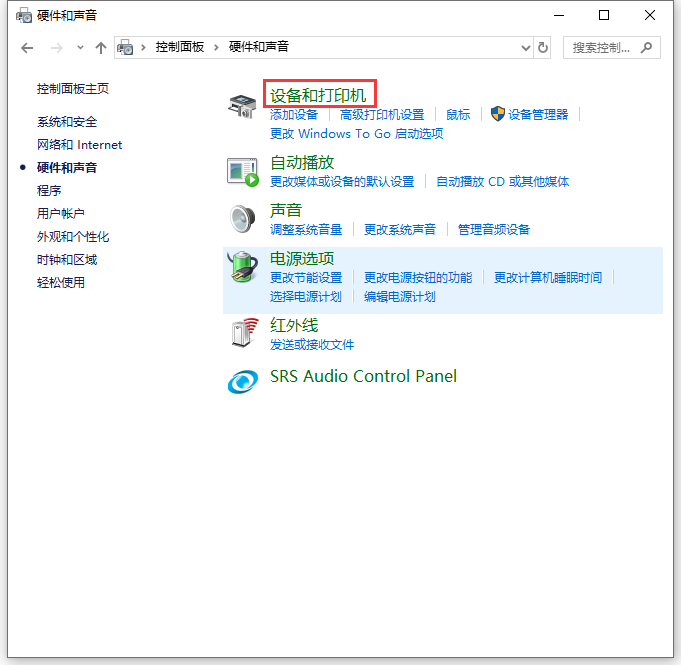Viewport: 681px width, 665px height.
Task: Open 设备管理器 link
Action: click(538, 115)
